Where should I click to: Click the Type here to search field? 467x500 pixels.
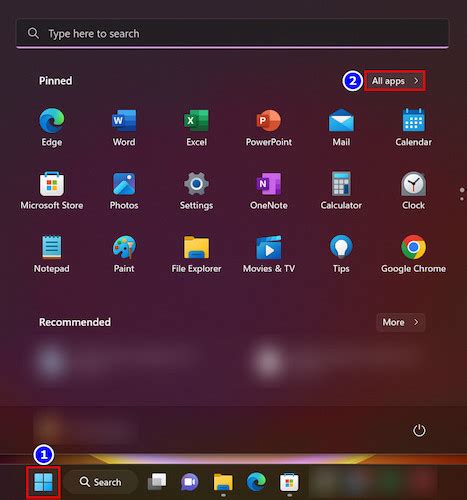pyautogui.click(x=232, y=33)
